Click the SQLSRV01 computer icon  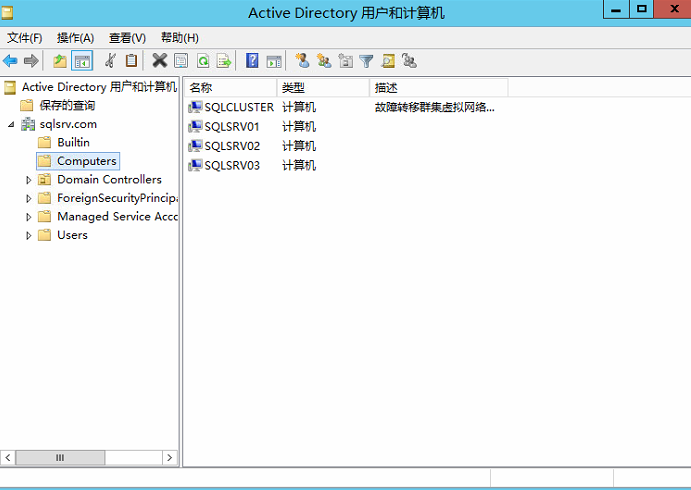pyautogui.click(x=195, y=126)
